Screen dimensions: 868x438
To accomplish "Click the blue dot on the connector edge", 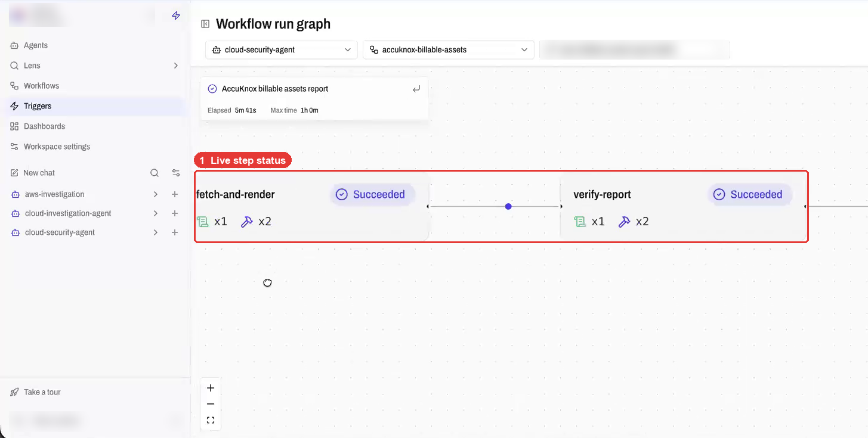I will point(508,206).
